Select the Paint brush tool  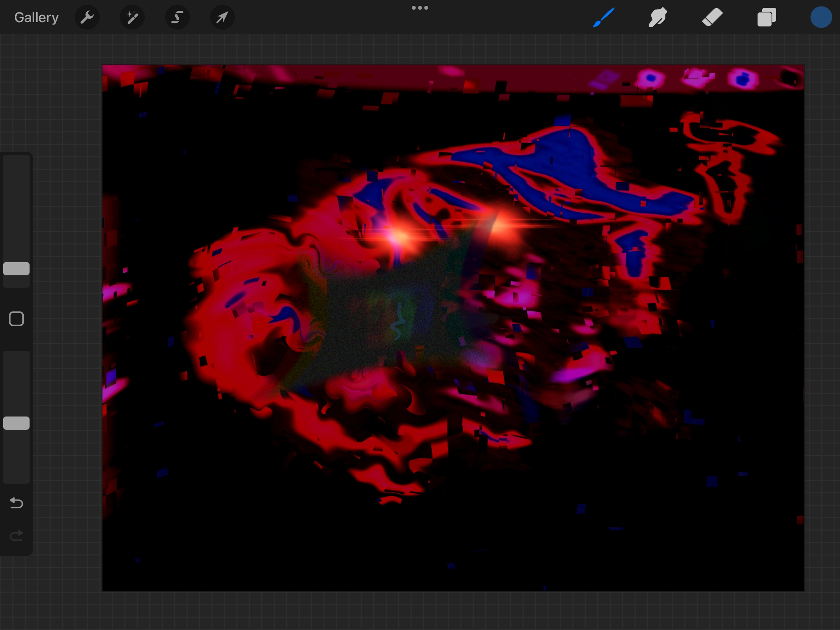tap(604, 17)
